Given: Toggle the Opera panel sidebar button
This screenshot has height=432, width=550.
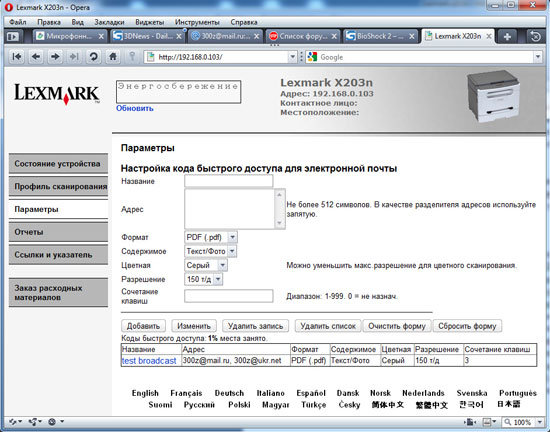Looking at the screenshot, I should 13,36.
